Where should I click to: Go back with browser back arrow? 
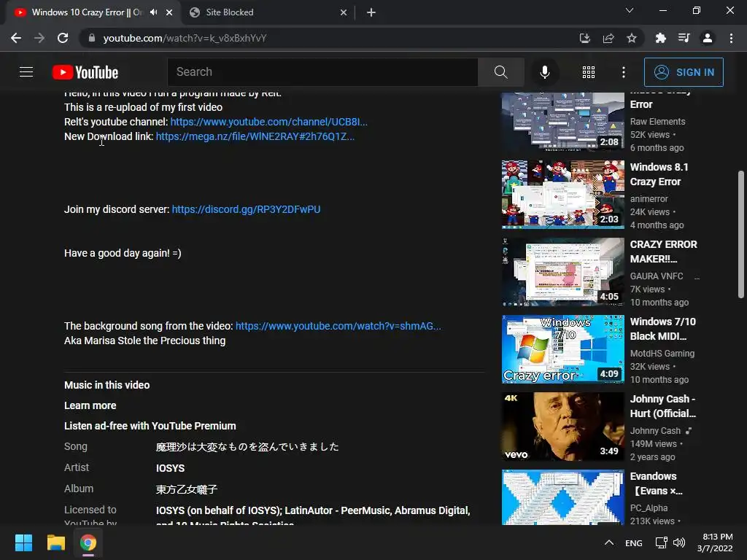coord(16,38)
